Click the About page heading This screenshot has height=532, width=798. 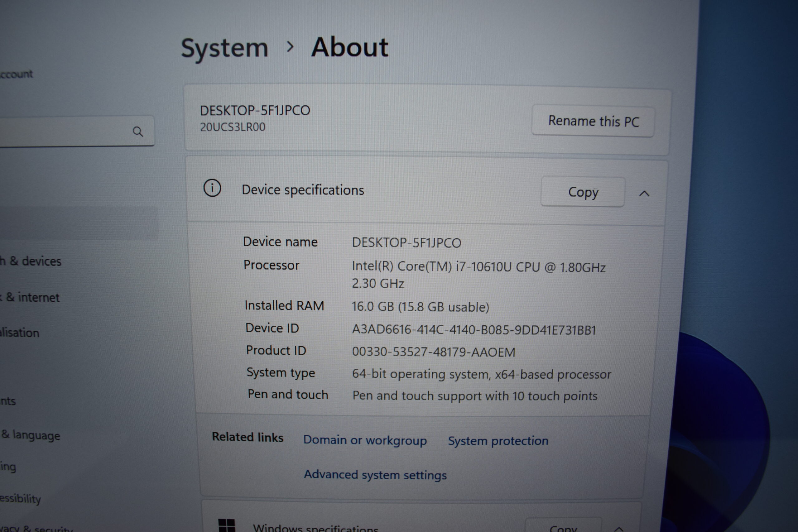click(x=350, y=47)
